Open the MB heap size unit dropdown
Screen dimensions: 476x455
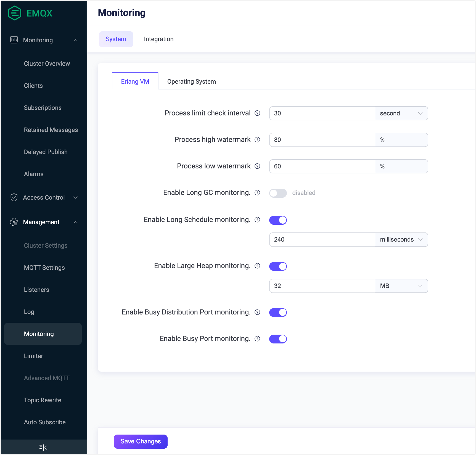click(401, 286)
